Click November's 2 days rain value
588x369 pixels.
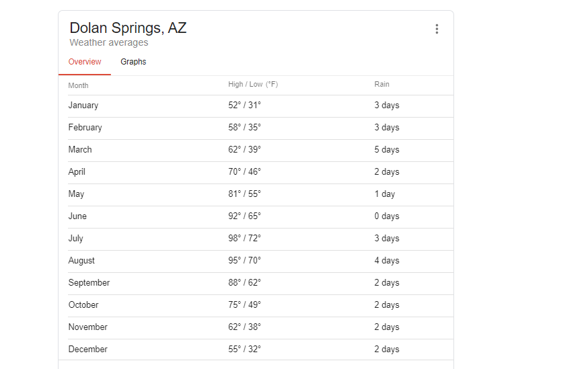coord(387,327)
